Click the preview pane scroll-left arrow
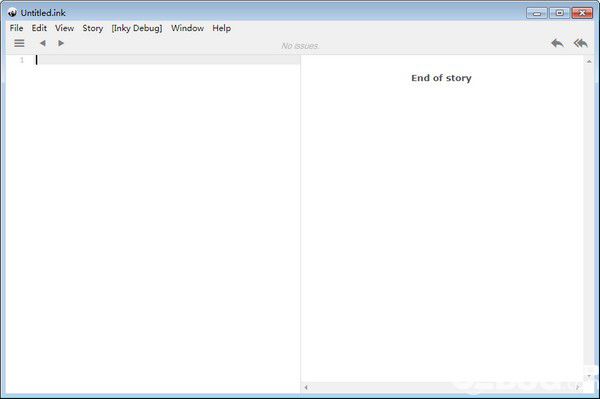 coord(306,388)
